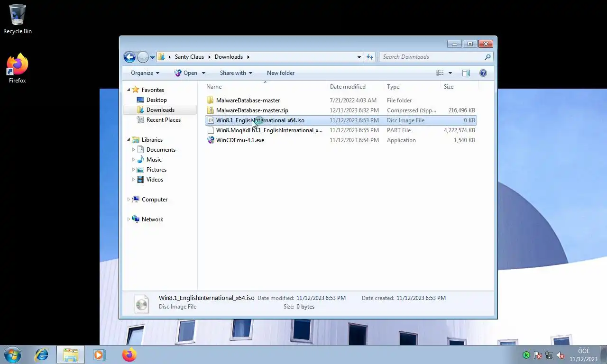Click the disc icon in details pane
This screenshot has width=607, height=364.
click(x=142, y=303)
